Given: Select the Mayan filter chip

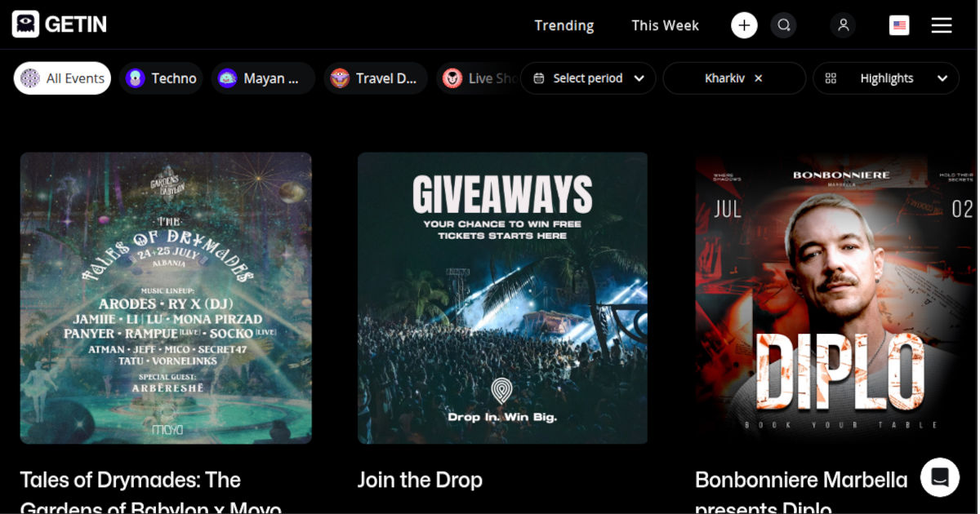Looking at the screenshot, I should click(263, 78).
